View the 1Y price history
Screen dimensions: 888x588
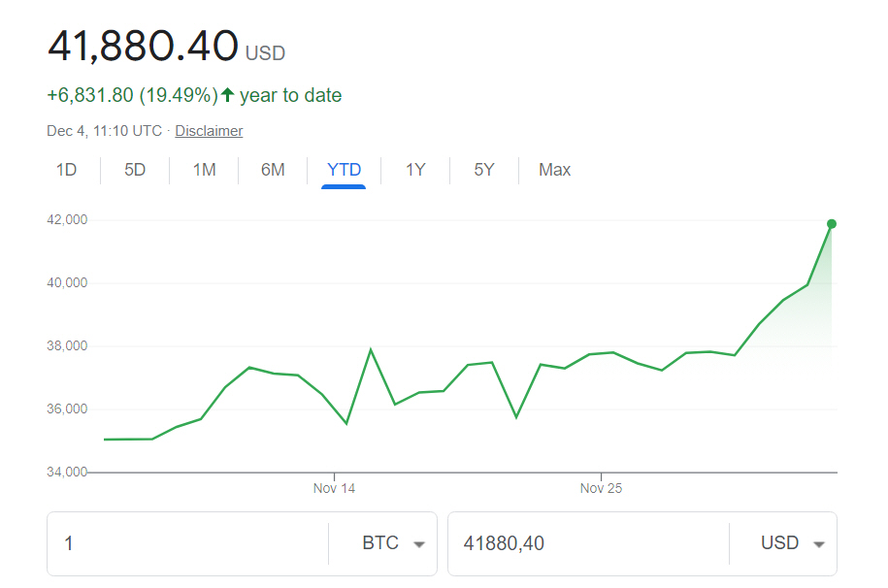point(415,170)
